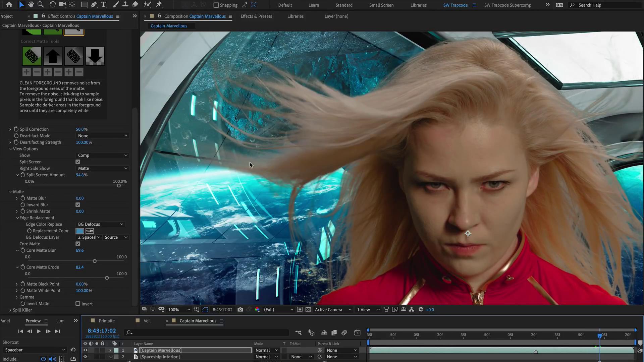Take a snapshot with the camera icon

240,310
